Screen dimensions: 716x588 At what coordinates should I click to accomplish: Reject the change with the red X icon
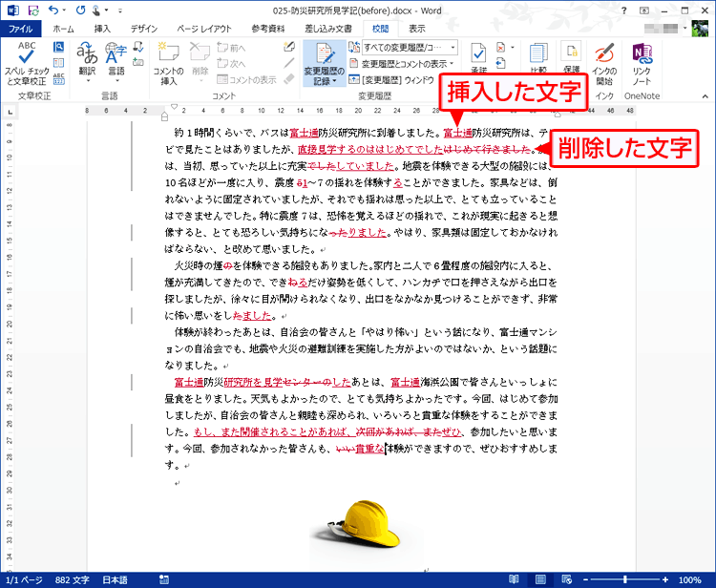point(501,48)
